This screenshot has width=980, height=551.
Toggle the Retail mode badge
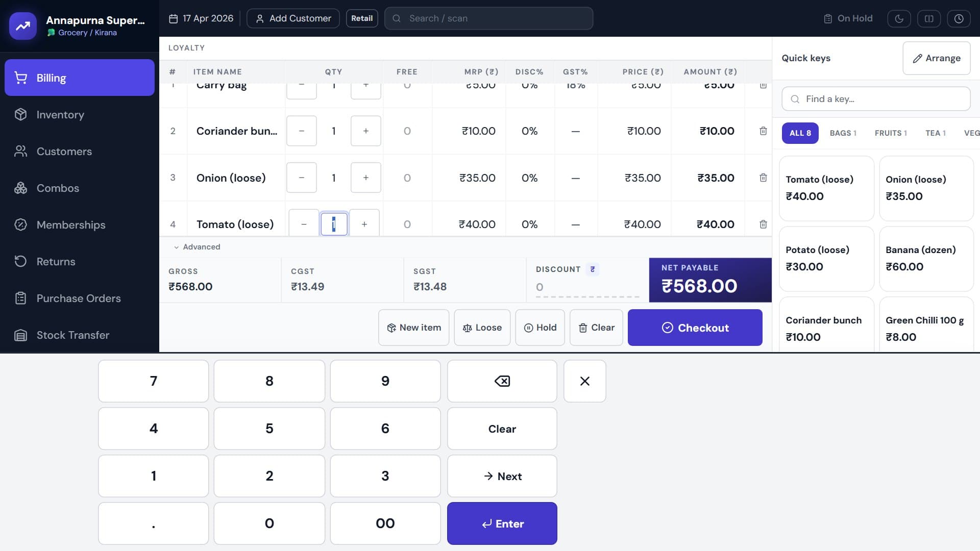pos(362,18)
